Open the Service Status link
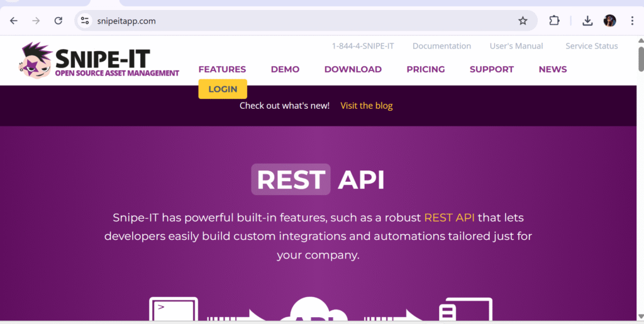This screenshot has width=644, height=324. (592, 46)
